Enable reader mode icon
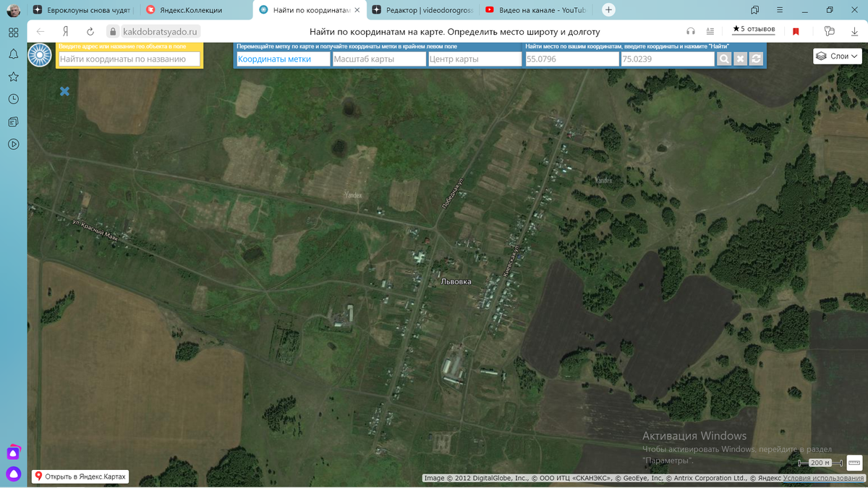 [x=710, y=32]
